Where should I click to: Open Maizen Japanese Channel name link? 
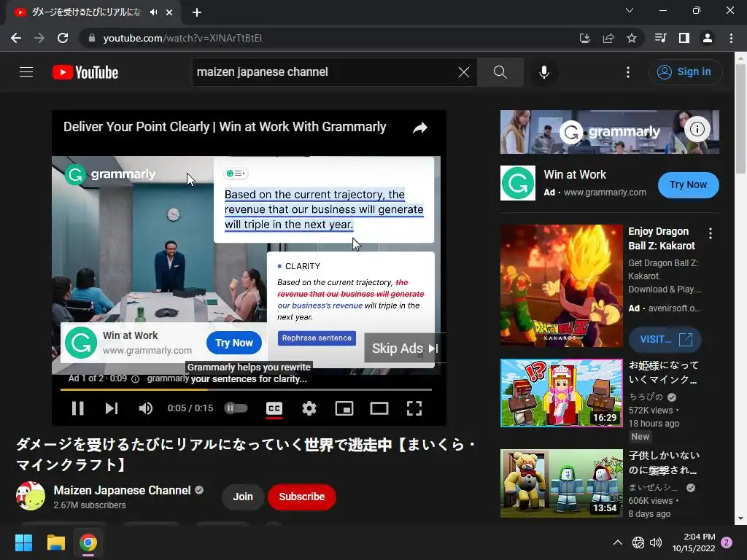tap(122, 490)
